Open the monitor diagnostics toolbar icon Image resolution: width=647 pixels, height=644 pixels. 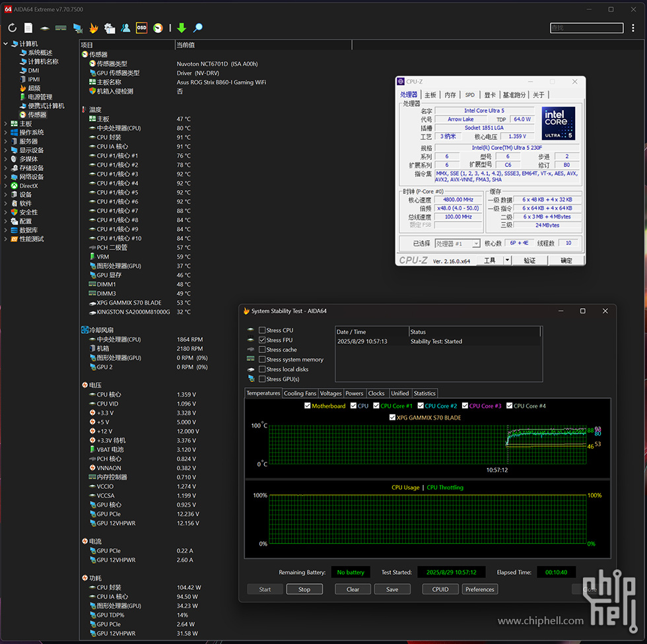click(77, 28)
